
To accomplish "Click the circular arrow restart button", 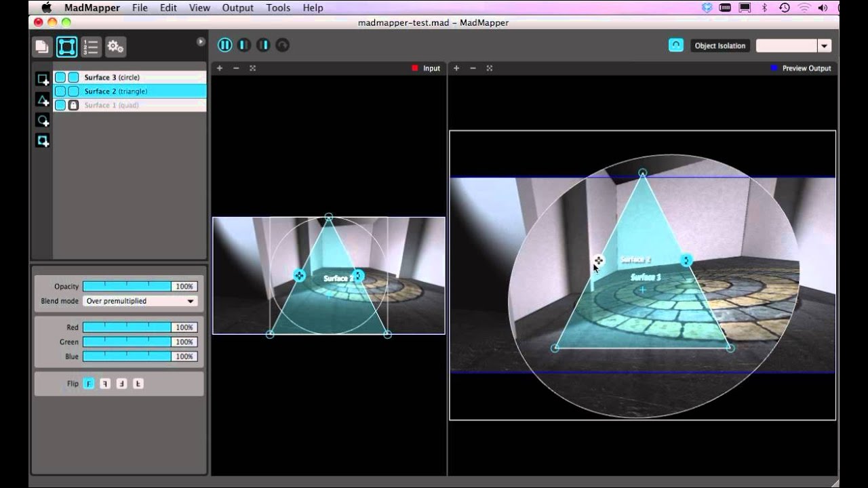I will point(282,45).
